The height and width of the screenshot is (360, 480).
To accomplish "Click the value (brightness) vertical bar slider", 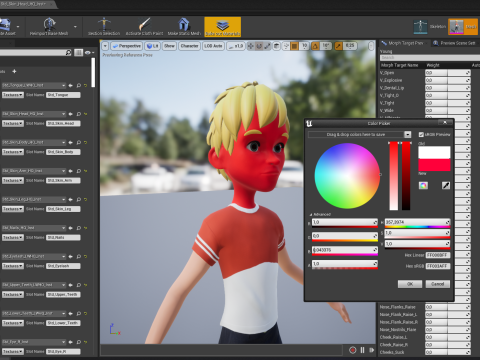I will tap(406, 176).
